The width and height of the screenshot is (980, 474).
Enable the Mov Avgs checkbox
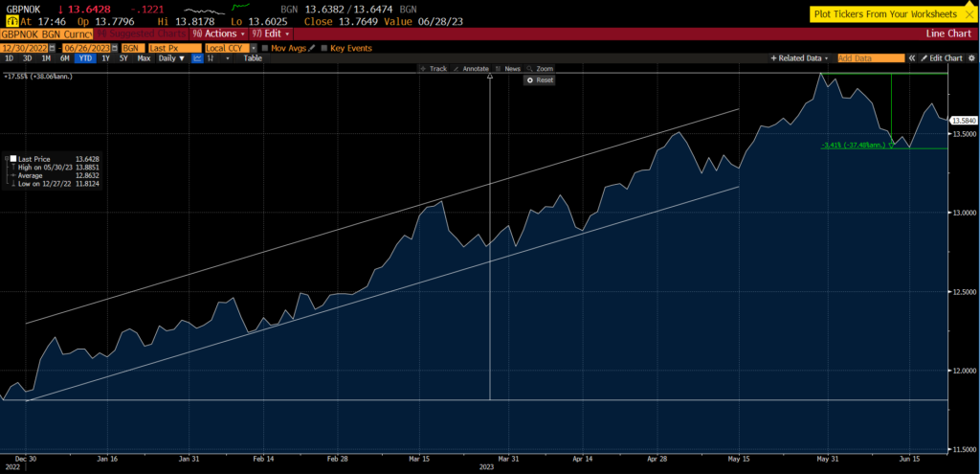(265, 48)
